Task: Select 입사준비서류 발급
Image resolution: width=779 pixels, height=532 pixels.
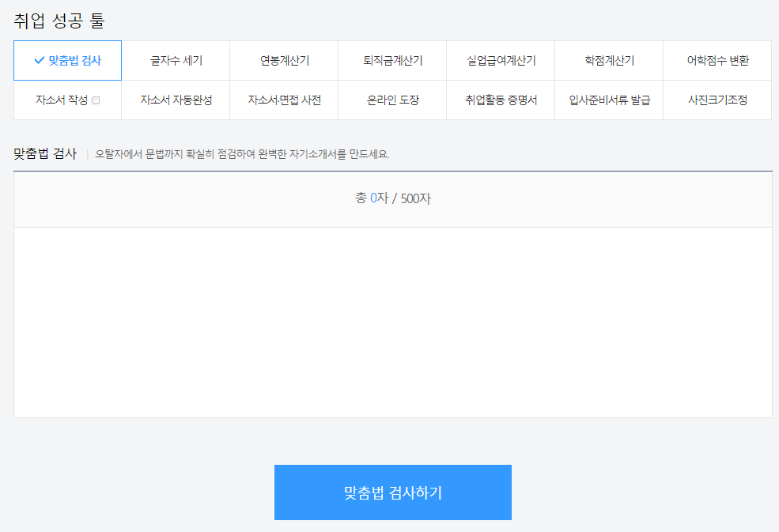Action: point(609,100)
